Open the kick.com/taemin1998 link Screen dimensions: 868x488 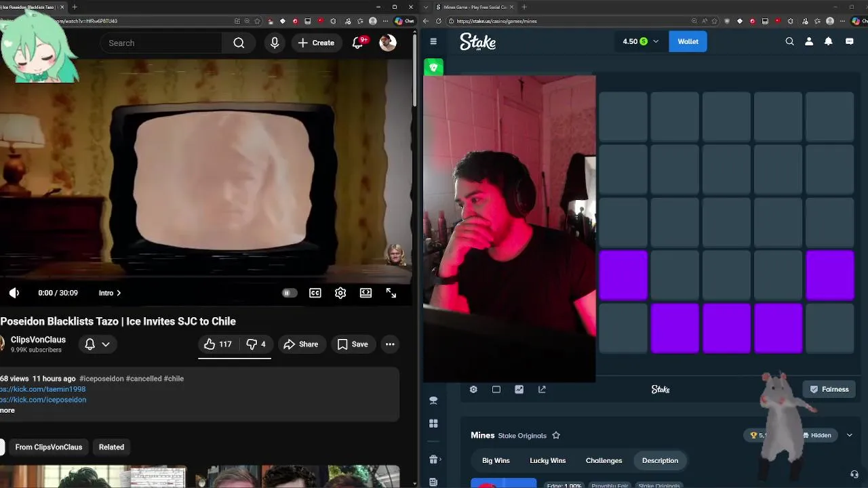pyautogui.click(x=43, y=389)
